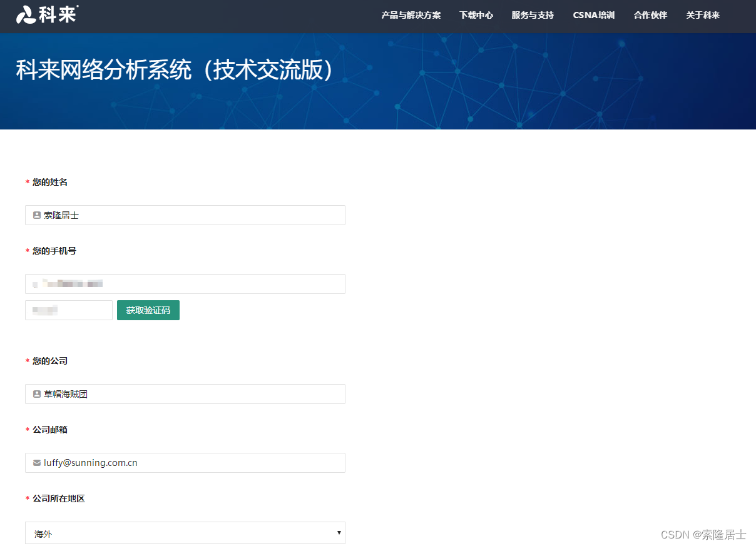Focus company field with 草帽海贼团

click(x=185, y=394)
